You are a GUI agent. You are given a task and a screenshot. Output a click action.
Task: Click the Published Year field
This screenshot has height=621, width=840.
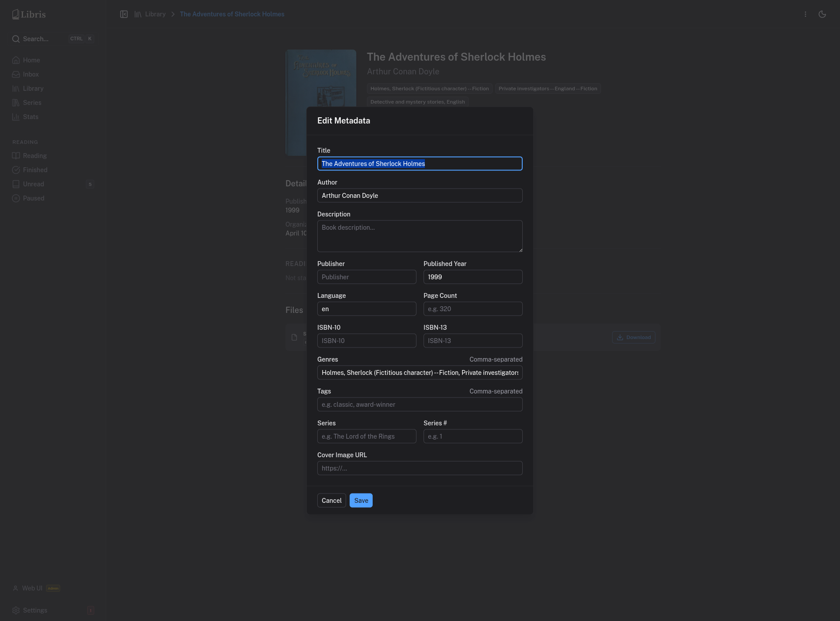[x=473, y=277]
